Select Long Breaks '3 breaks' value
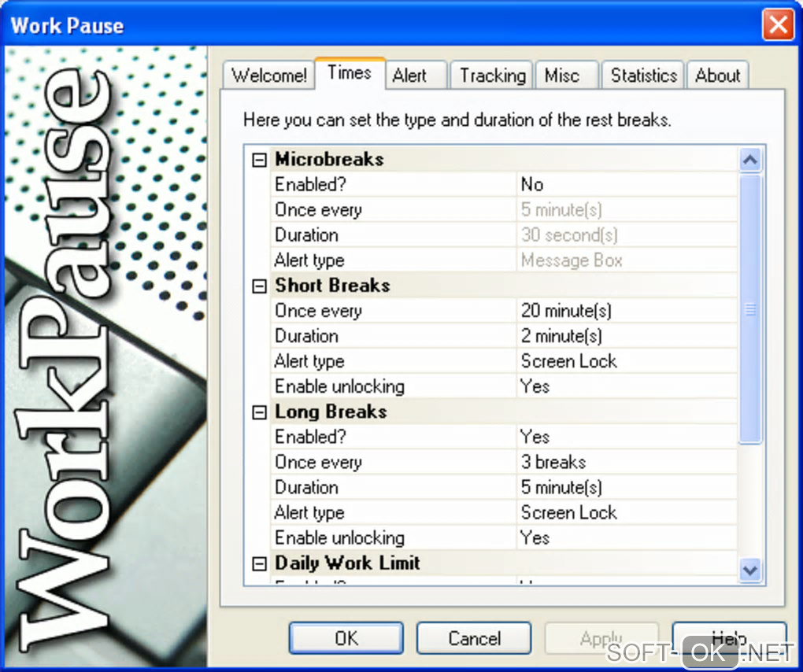This screenshot has height=672, width=803. tap(627, 462)
